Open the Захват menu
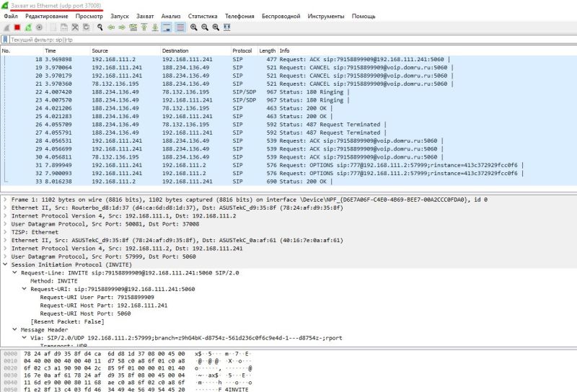Viewport: 577px width, 392px height. point(145,16)
